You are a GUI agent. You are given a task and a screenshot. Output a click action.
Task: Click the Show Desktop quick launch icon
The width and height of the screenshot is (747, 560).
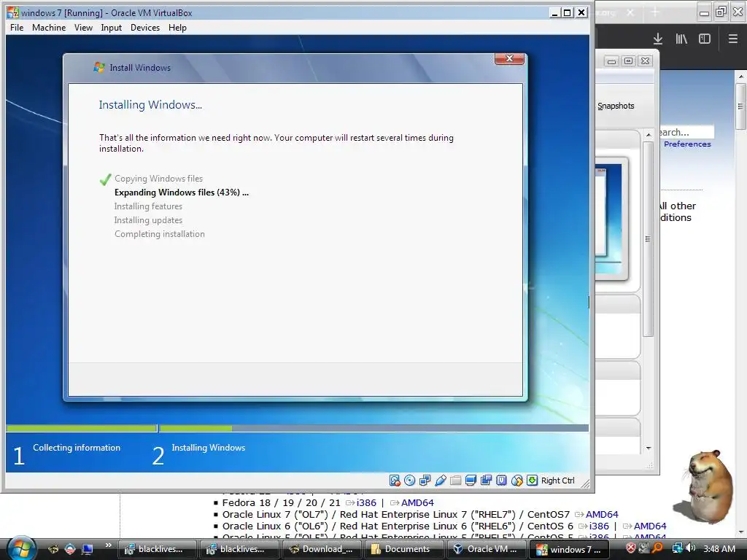(88, 549)
